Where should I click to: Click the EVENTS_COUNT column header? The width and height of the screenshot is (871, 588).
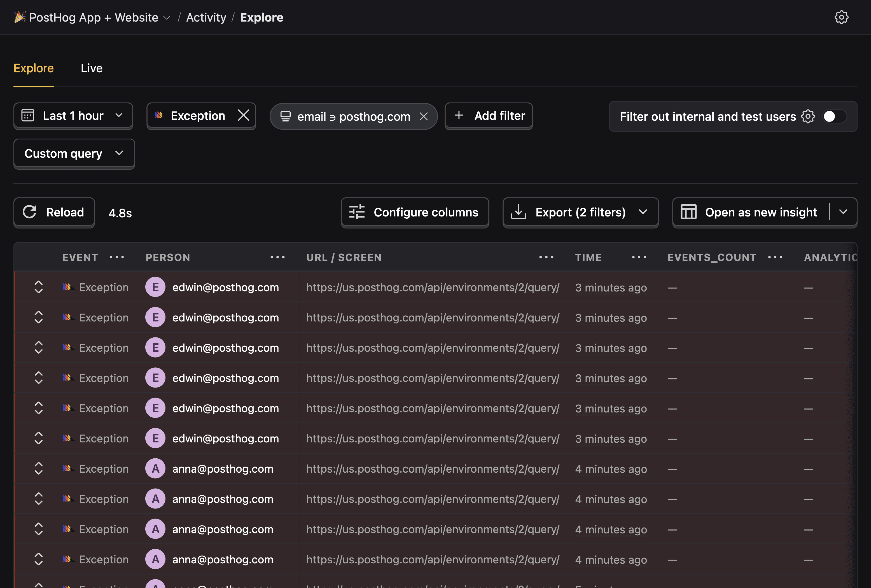[712, 257]
